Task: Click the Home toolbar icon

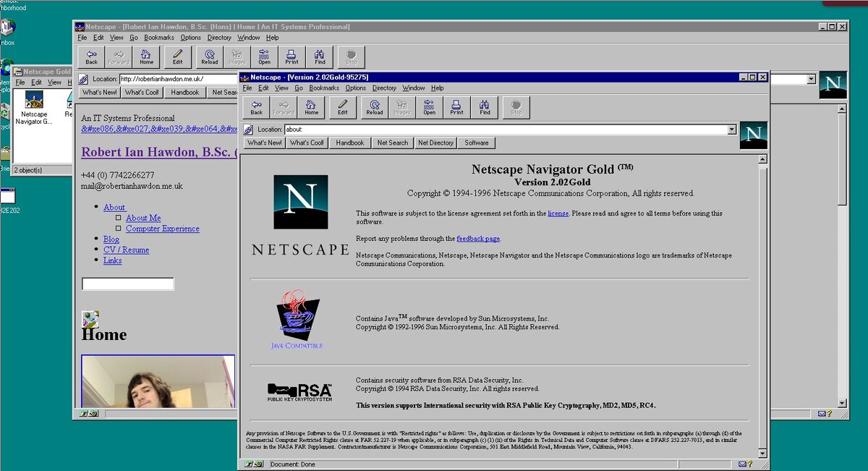Action: [x=312, y=107]
